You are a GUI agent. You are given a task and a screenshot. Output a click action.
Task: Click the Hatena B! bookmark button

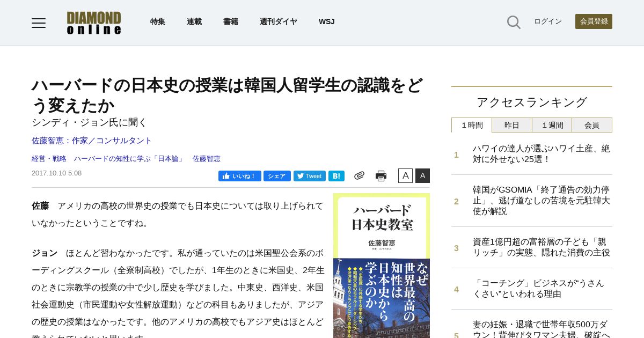(336, 176)
